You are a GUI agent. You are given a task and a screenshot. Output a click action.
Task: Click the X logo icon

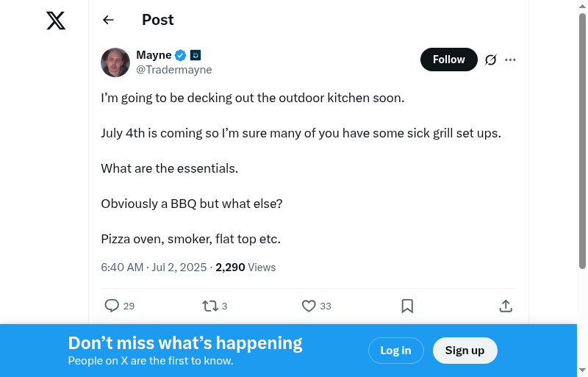pos(56,21)
